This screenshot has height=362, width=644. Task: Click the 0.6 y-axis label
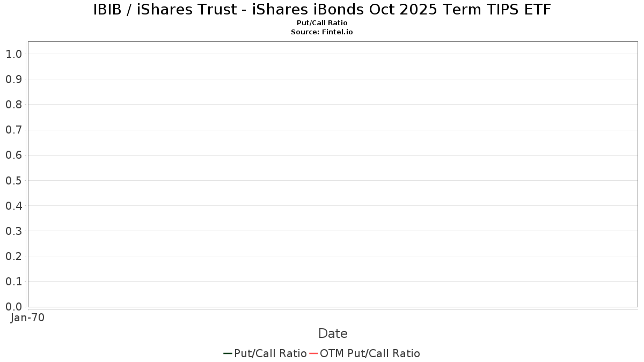point(13,155)
